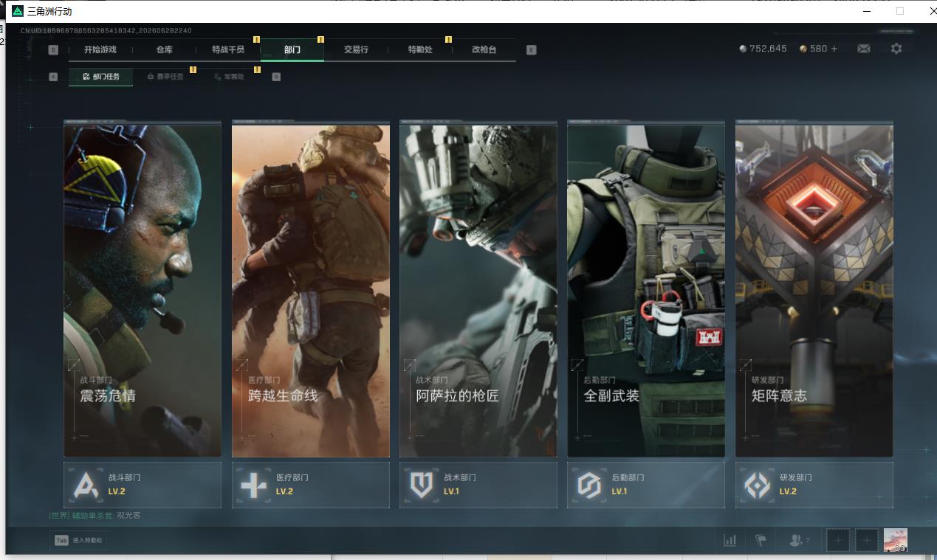Click the 三角洲行动 app icon in title bar
937x560 pixels.
(18, 11)
